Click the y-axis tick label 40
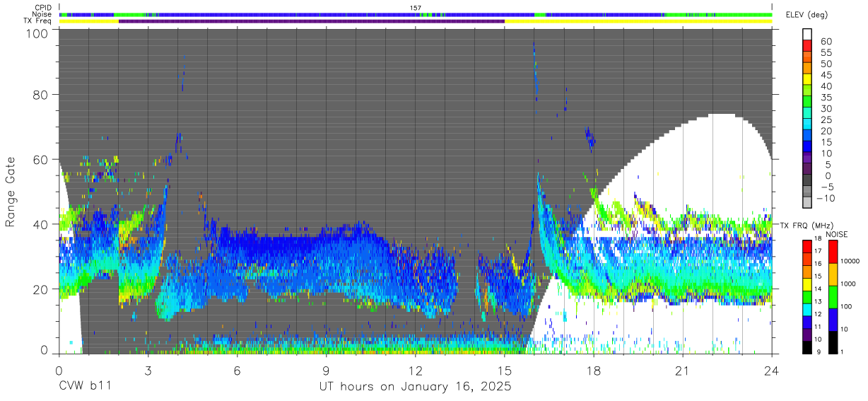 [40, 224]
